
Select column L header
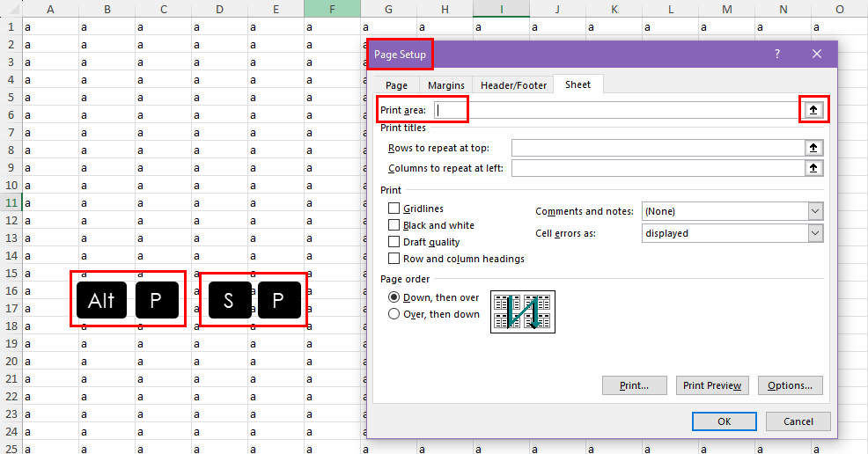click(x=671, y=9)
